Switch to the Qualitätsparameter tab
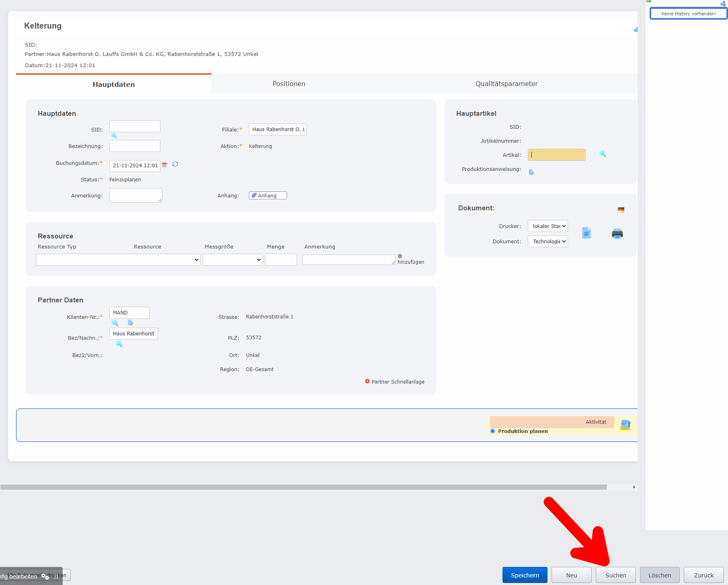 coord(506,84)
